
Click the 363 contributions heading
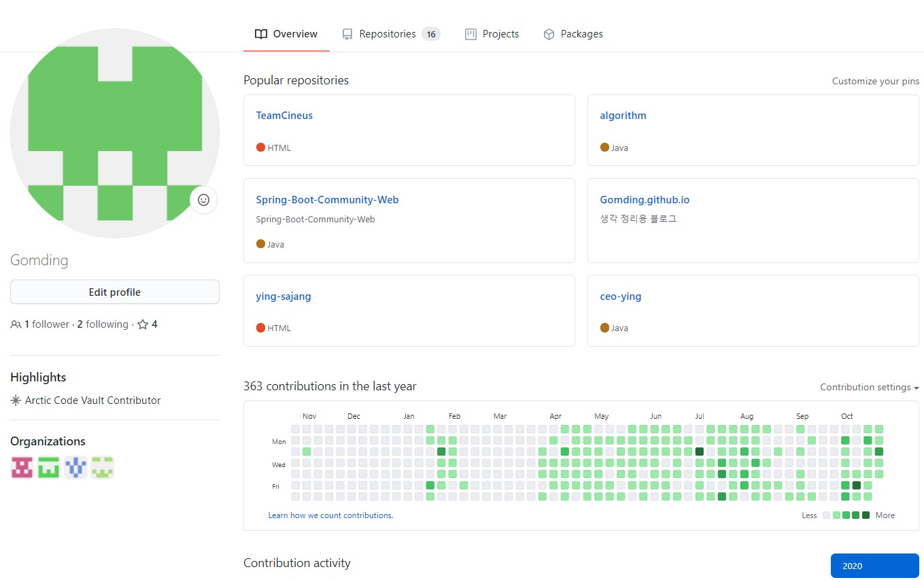pyautogui.click(x=330, y=386)
